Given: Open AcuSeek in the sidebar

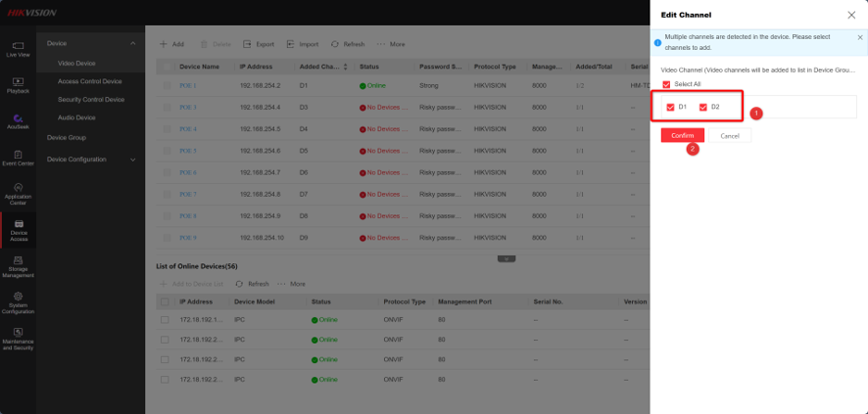Looking at the screenshot, I should (x=18, y=121).
